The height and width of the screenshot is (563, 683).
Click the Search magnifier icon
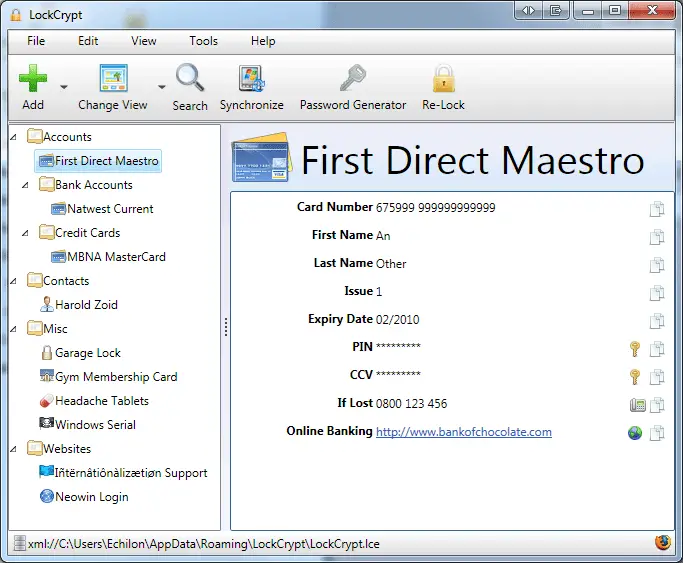click(190, 78)
